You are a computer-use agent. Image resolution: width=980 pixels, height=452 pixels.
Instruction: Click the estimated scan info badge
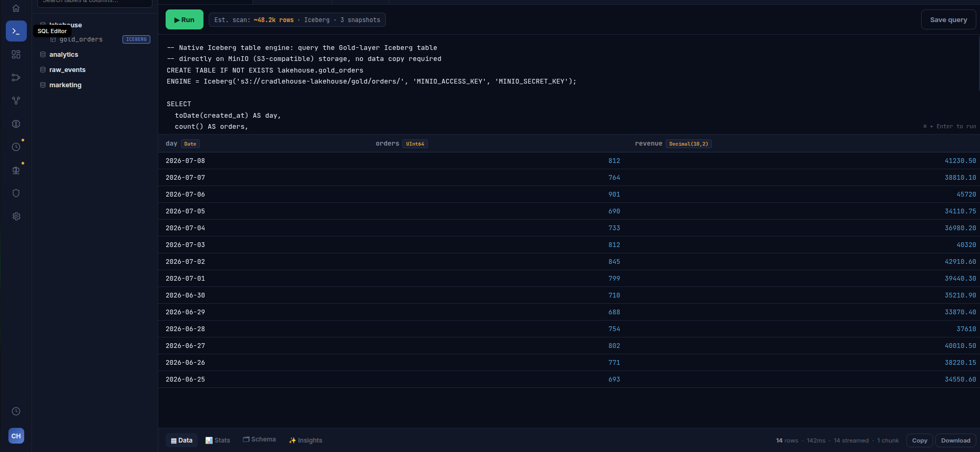point(297,20)
